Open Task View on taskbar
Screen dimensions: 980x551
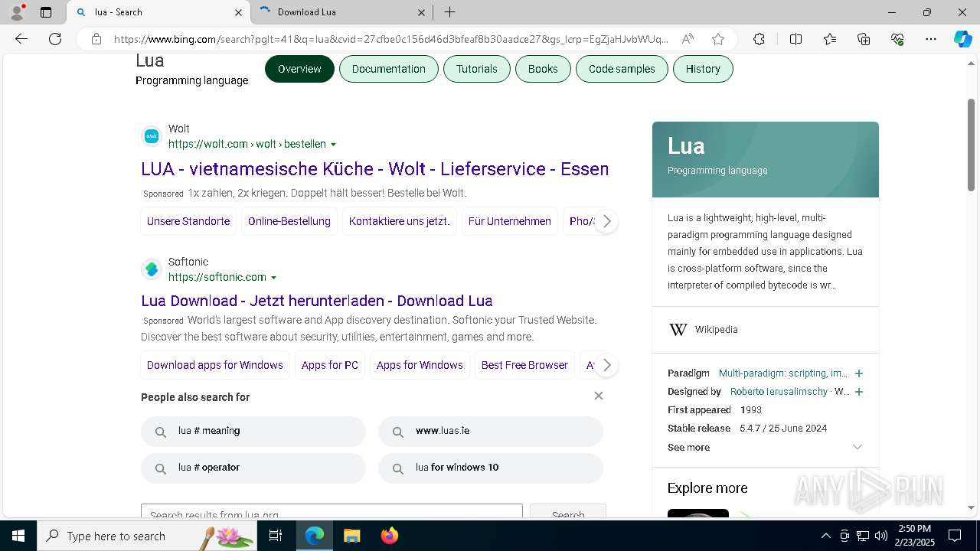(276, 536)
